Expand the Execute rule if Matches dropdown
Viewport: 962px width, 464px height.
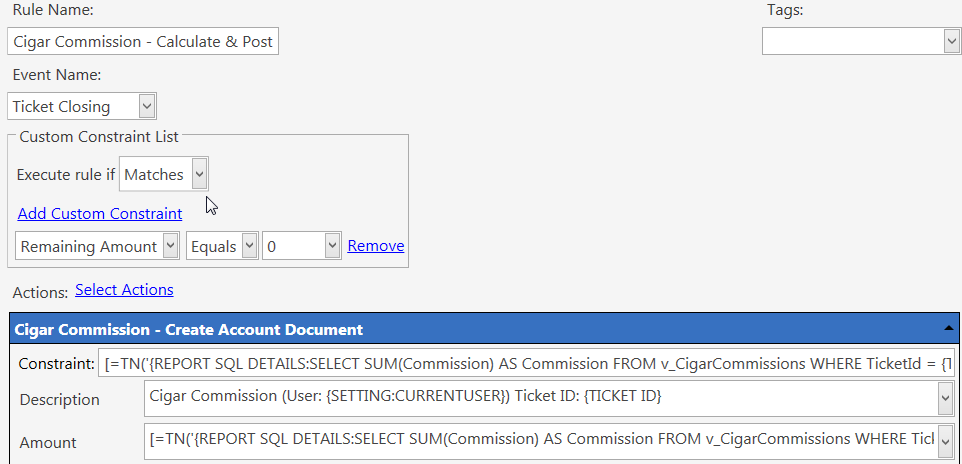(199, 174)
